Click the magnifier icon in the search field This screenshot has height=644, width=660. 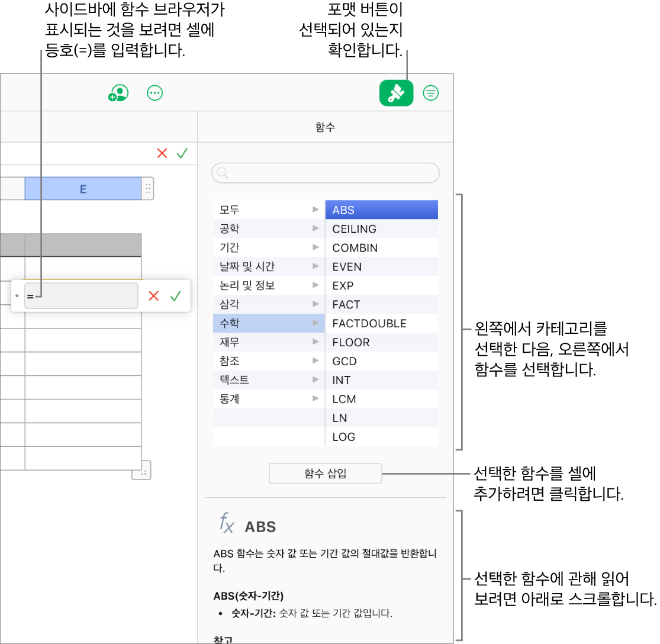pyautogui.click(x=222, y=173)
